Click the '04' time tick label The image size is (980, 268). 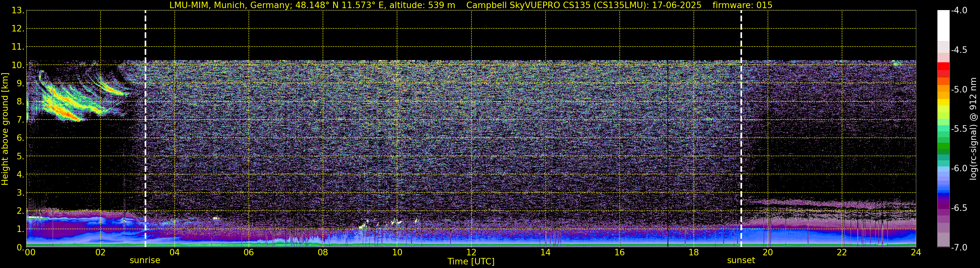point(175,252)
